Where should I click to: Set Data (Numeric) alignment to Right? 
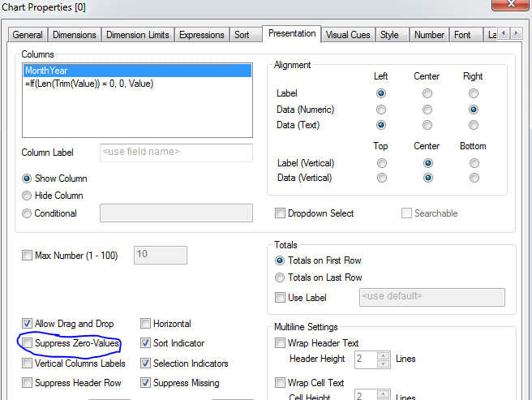(x=474, y=110)
